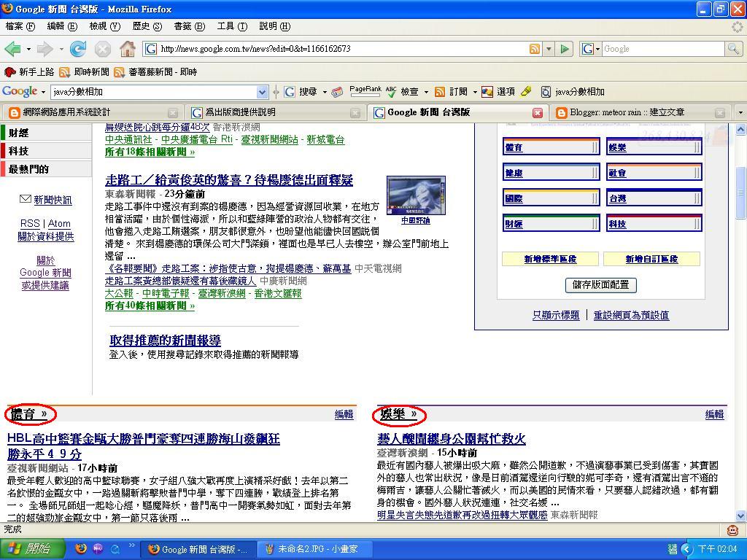Screen dimensions: 747x560
Task: Open the 藝人醜聞纏身公關幫忙救火 headline
Action: (451, 438)
